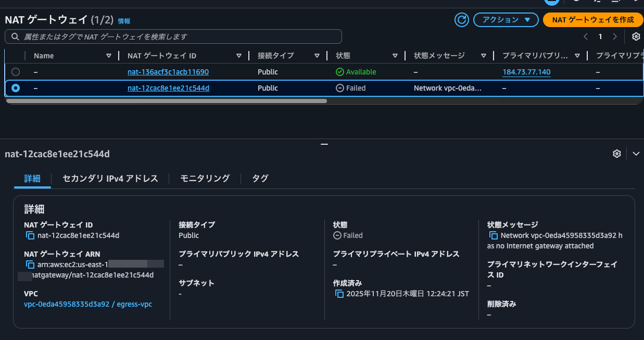Go to next page of results
Image resolution: width=644 pixels, height=340 pixels.
point(615,36)
